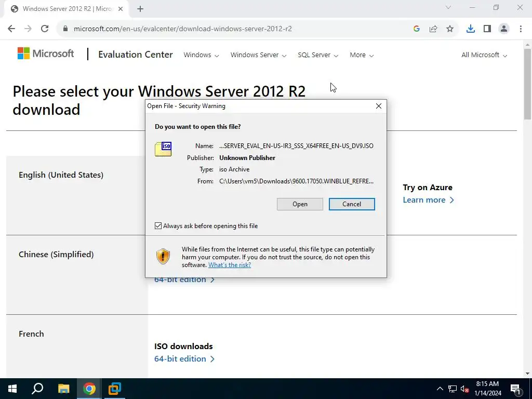
Task: Click the scrollbar down arrow
Action: click(527, 374)
